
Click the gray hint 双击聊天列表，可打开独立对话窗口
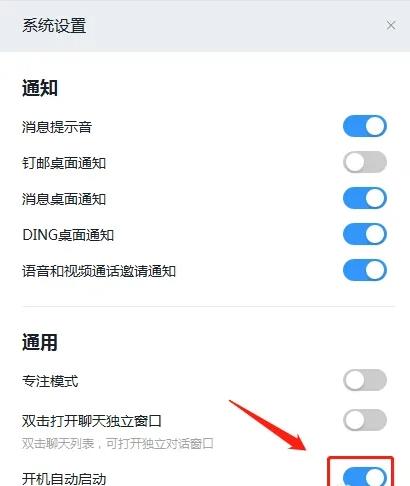click(x=118, y=444)
